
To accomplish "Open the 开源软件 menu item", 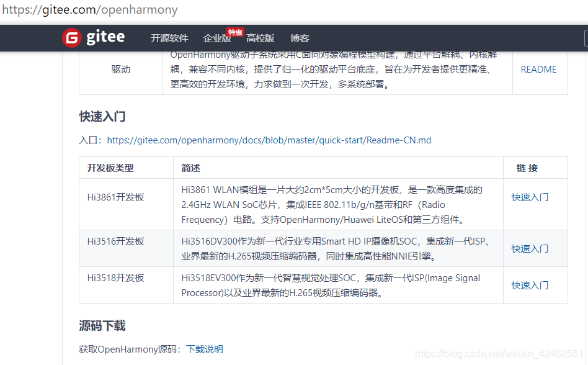I will tap(169, 38).
